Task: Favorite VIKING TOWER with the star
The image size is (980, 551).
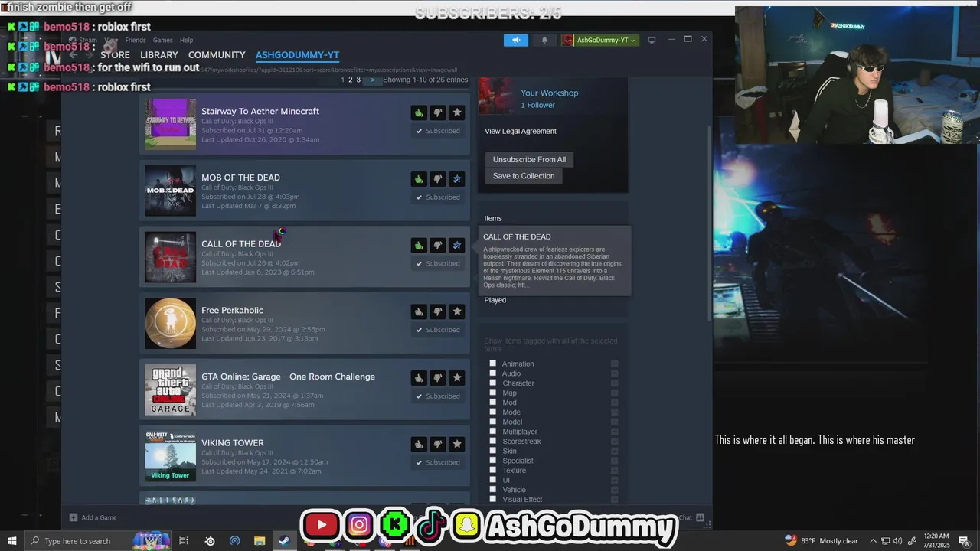Action: (457, 444)
